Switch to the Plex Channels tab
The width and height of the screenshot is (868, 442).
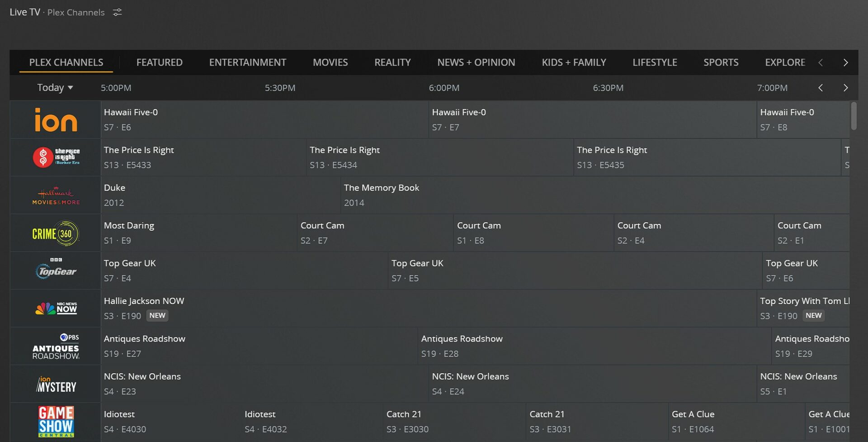coord(66,62)
